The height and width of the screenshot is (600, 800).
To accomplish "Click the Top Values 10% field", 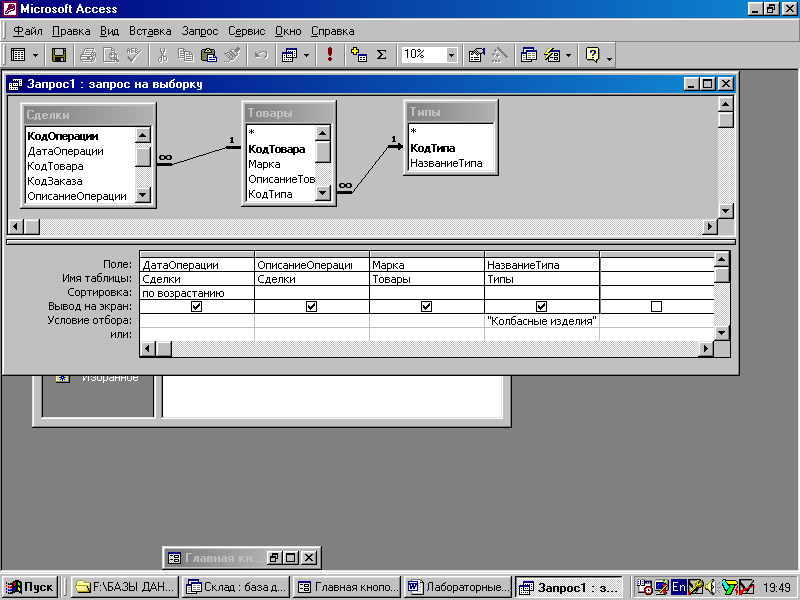I will [423, 55].
